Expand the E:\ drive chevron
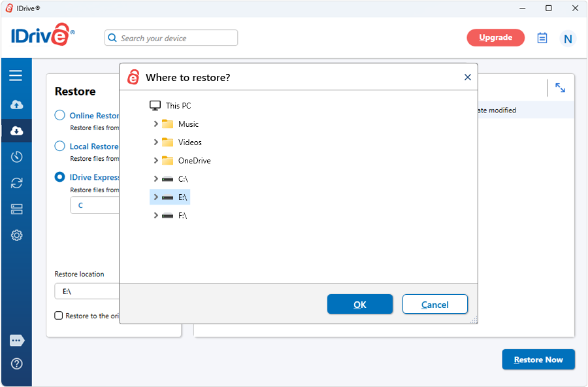 point(156,197)
